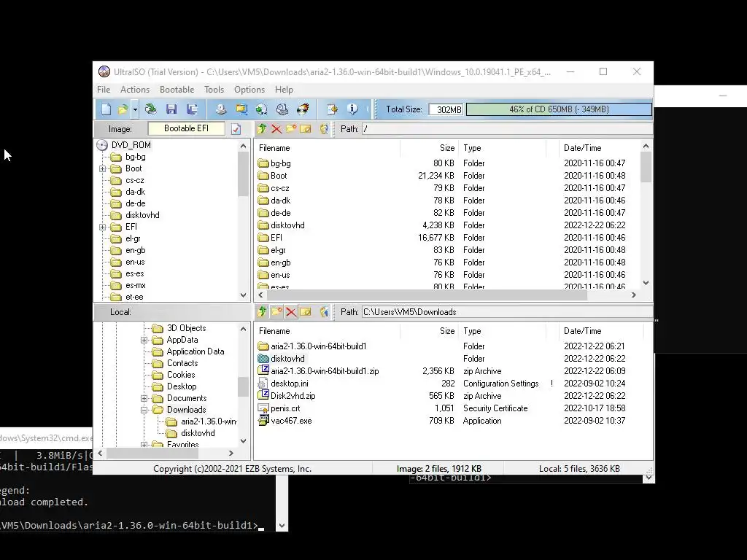747x560 pixels.
Task: Click the Open CD/DVD toolbar icon
Action: point(150,109)
